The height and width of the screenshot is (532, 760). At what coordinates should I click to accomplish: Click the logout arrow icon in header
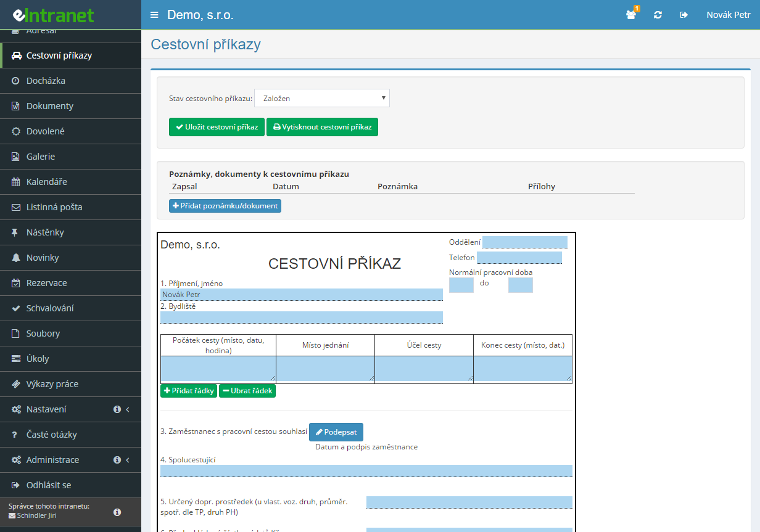pos(684,15)
